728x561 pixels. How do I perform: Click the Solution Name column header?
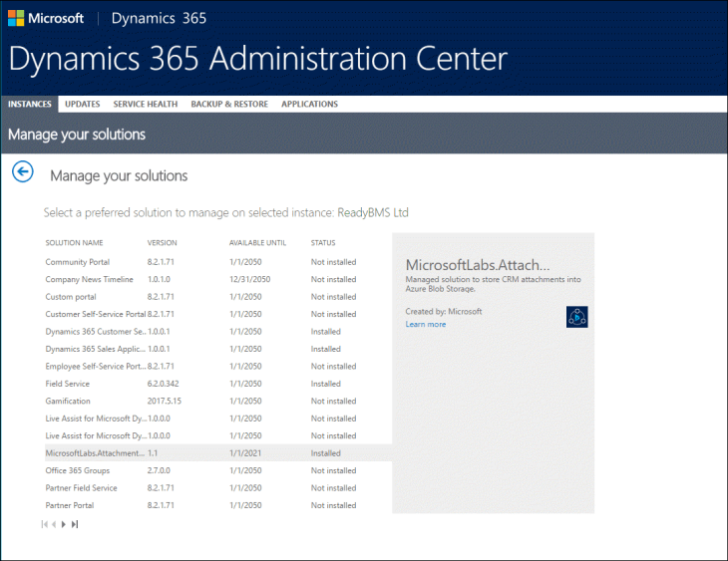tap(74, 243)
